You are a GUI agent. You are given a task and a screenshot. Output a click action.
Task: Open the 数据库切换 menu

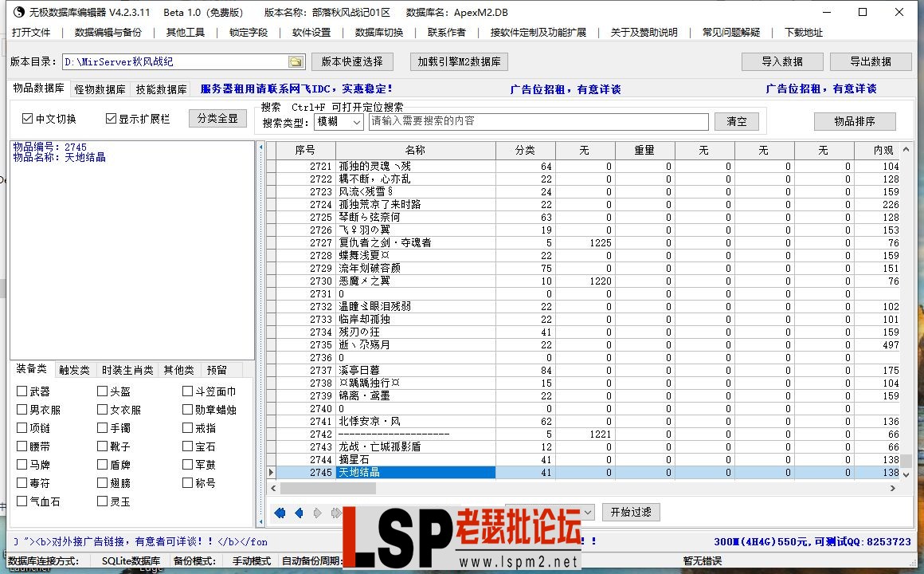[x=379, y=33]
